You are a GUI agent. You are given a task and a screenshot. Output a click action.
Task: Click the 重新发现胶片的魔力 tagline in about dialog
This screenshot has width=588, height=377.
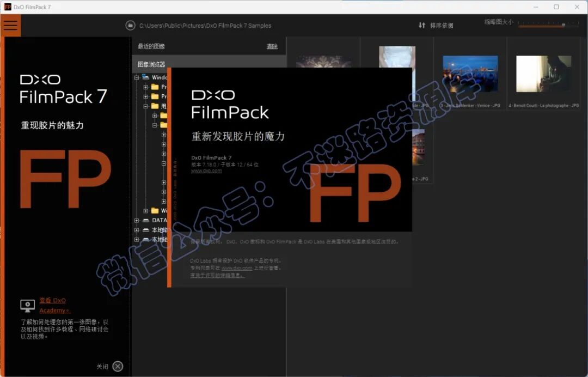click(238, 136)
